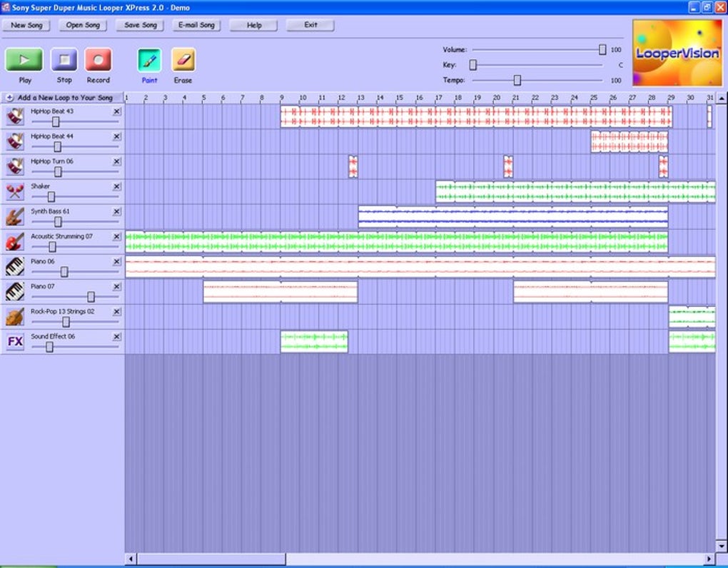Click the HipHop Beat 43 volume slider

[x=55, y=121]
